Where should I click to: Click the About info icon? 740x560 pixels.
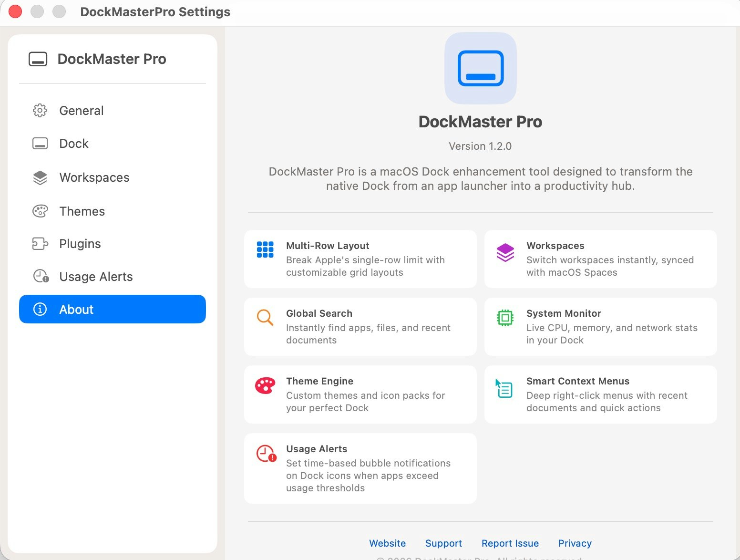[40, 309]
